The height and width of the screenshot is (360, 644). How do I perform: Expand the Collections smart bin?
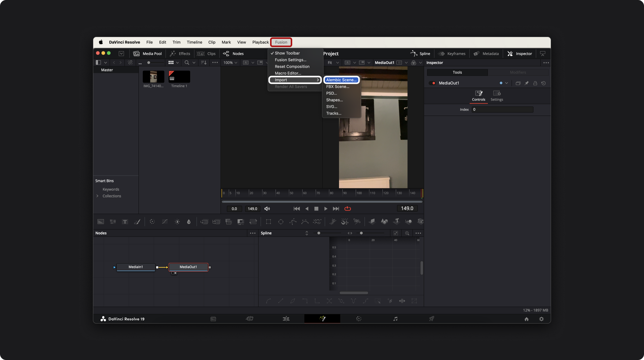(x=98, y=196)
